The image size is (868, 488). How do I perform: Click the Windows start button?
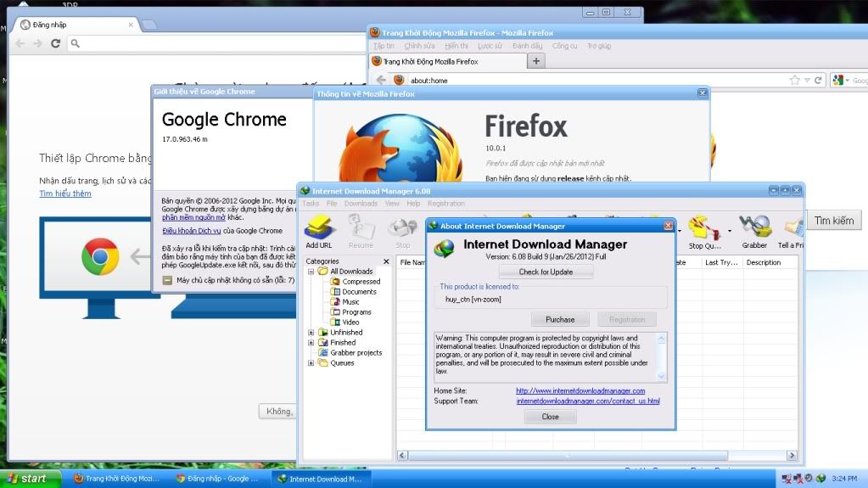point(30,479)
